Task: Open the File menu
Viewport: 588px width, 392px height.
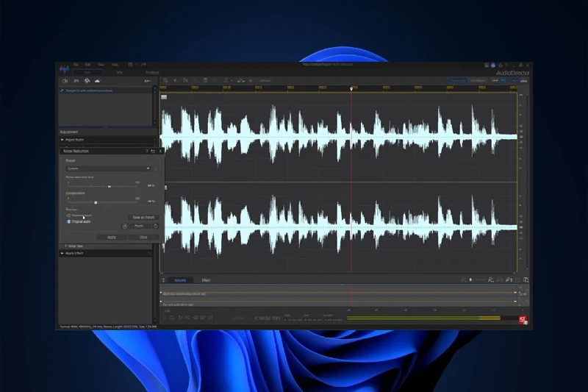Action: [75, 64]
